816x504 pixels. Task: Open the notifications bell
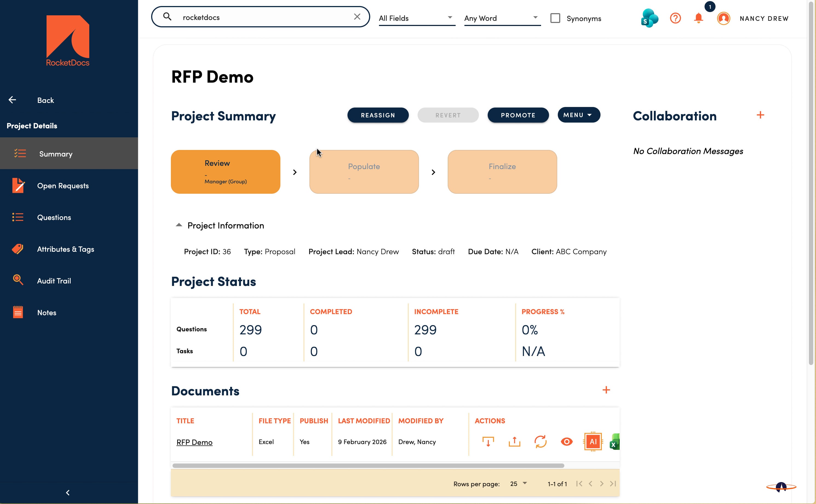pyautogui.click(x=698, y=18)
